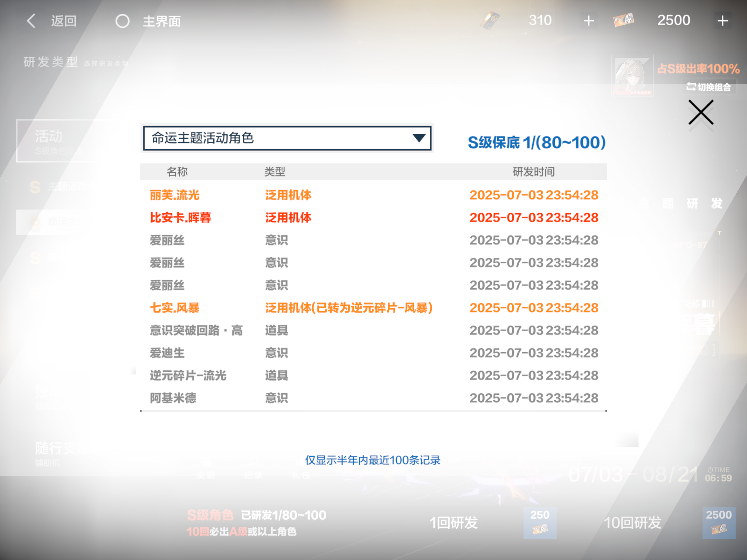Click the 10回研发 ten pull button

coord(633,523)
